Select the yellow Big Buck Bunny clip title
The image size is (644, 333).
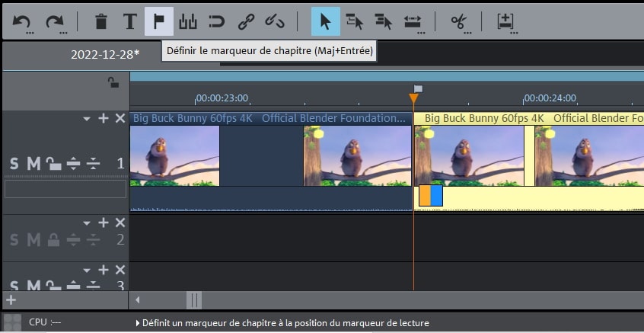pos(534,118)
